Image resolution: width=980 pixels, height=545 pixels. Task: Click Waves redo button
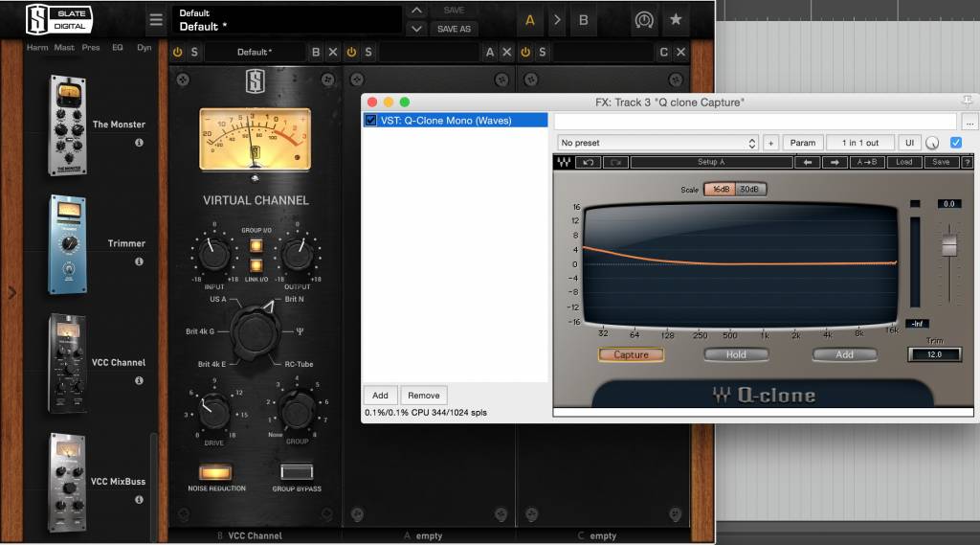615,162
